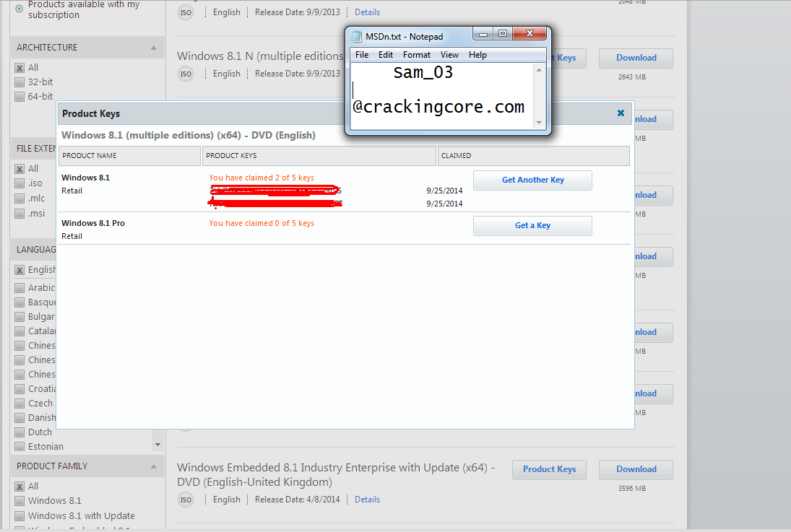Click the Get Another Key button

click(x=532, y=180)
